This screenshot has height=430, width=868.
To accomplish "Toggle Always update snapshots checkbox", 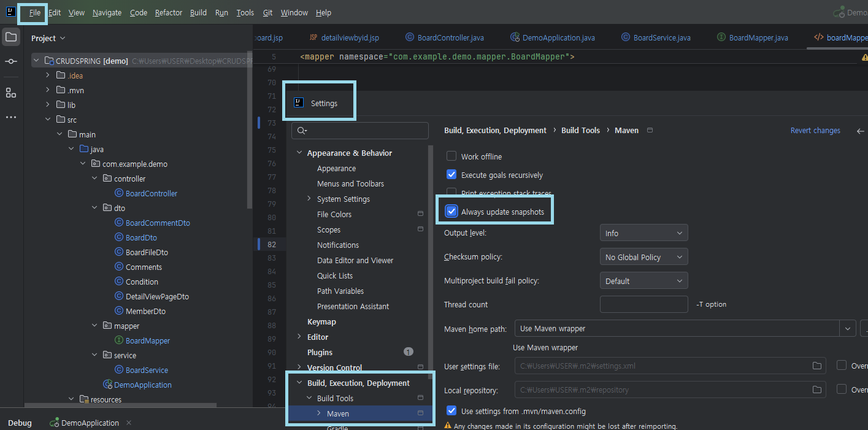I will click(x=451, y=212).
